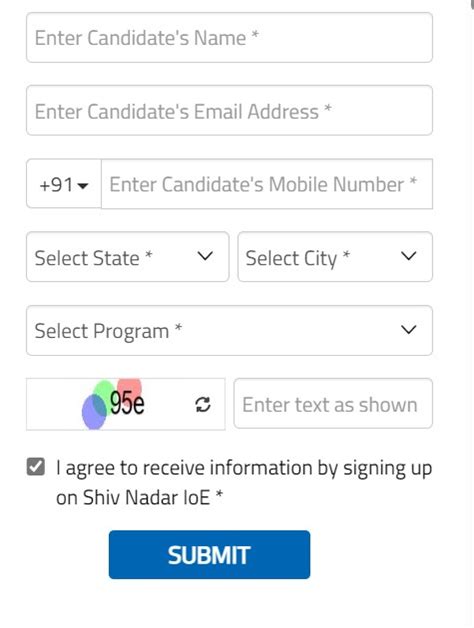Click the +91 country code caret arrow
The height and width of the screenshot is (628, 474).
click(x=83, y=186)
